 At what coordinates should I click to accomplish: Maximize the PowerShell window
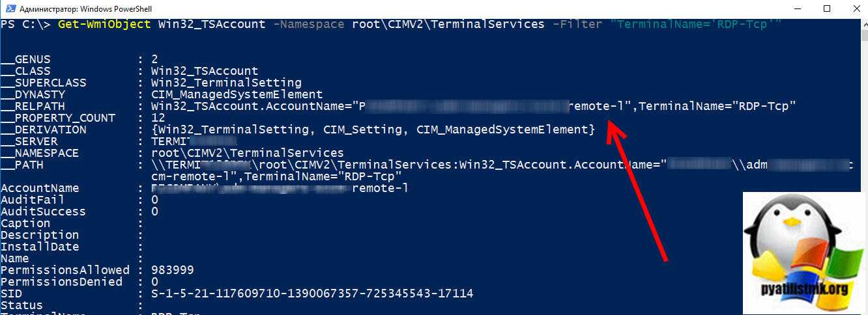tap(827, 8)
